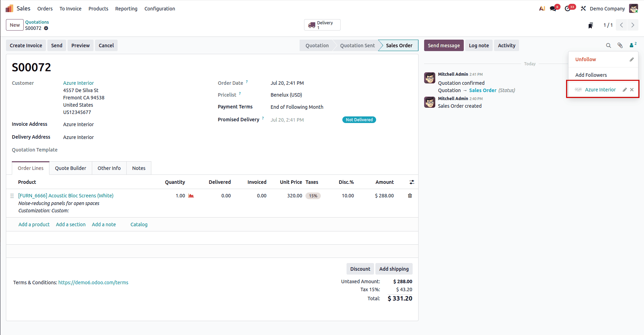Switch to Notes tab
This screenshot has height=335, width=644.
(139, 168)
